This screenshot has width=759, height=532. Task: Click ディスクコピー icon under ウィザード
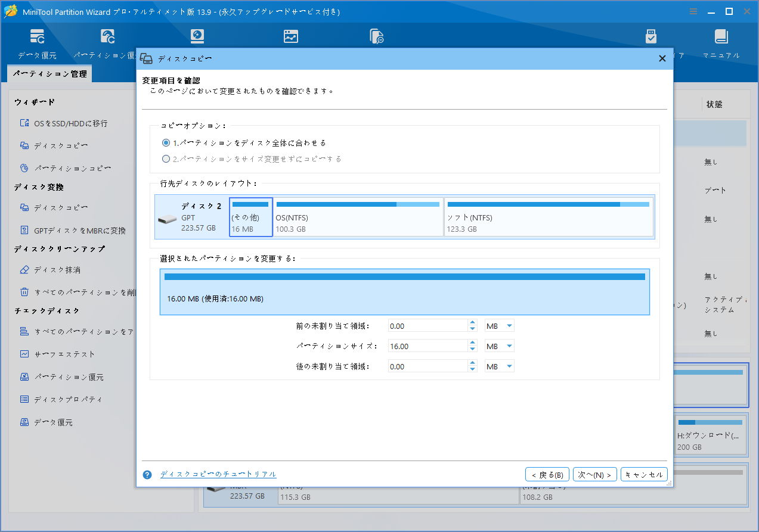pyautogui.click(x=24, y=145)
